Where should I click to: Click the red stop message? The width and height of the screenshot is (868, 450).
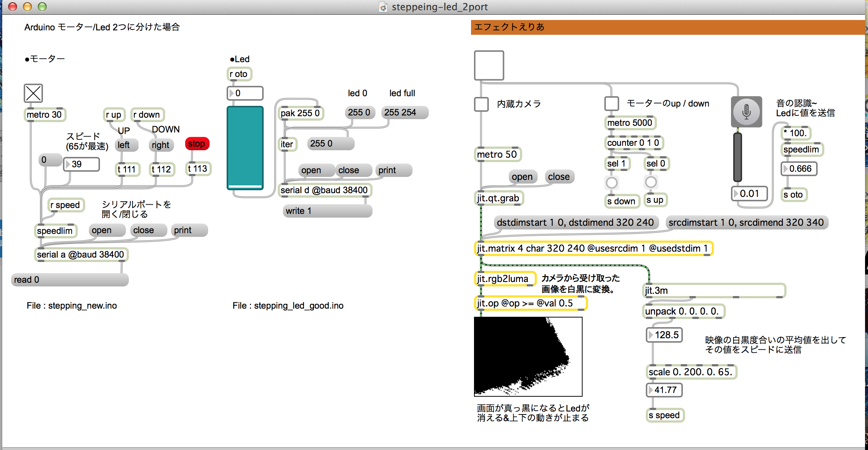[x=197, y=144]
